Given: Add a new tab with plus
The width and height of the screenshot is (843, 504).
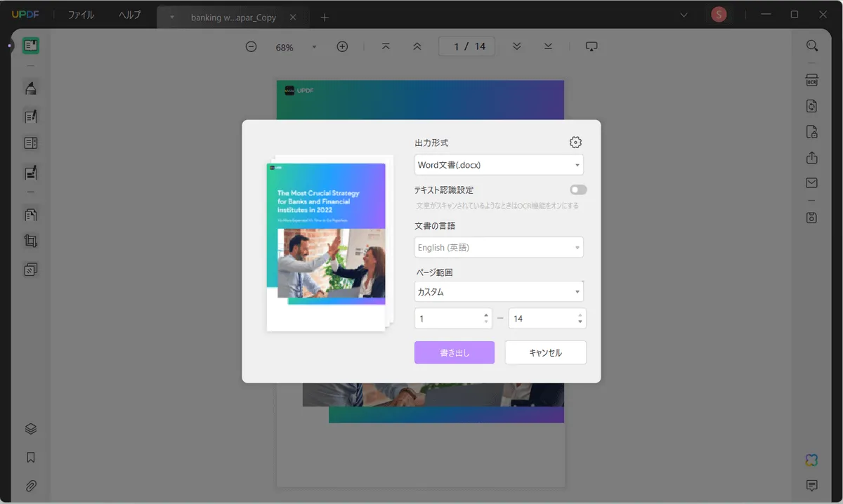Looking at the screenshot, I should click(x=324, y=17).
